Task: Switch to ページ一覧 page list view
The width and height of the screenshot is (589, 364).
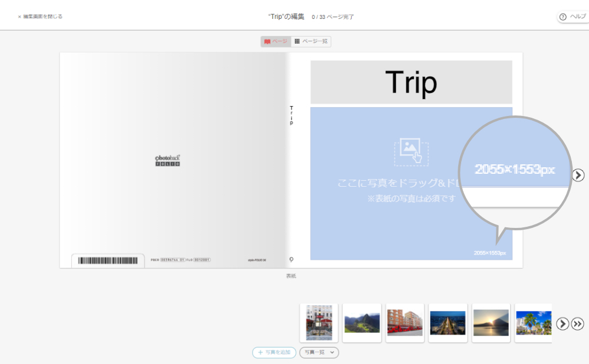Action: pyautogui.click(x=311, y=42)
